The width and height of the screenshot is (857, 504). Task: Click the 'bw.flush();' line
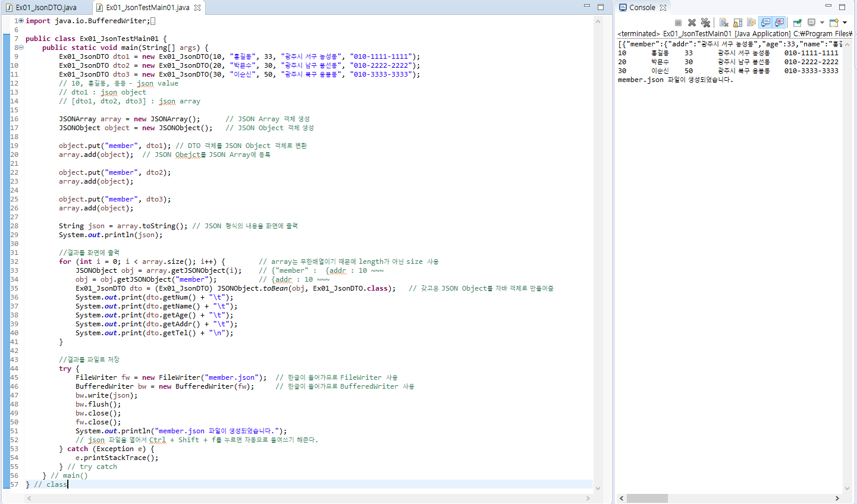pos(98,404)
